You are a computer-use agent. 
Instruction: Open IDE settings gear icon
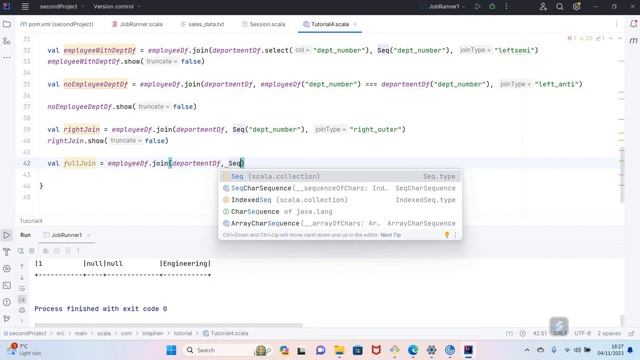576,7
